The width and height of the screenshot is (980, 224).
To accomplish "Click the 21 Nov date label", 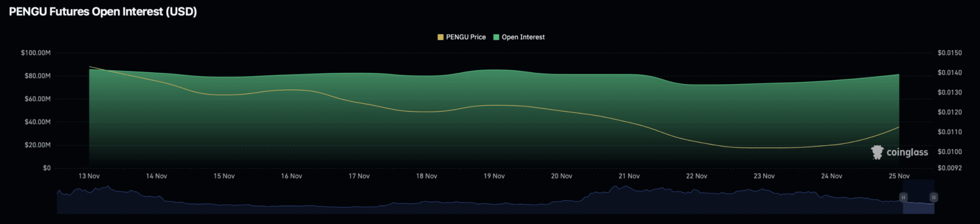I will pyautogui.click(x=629, y=176).
